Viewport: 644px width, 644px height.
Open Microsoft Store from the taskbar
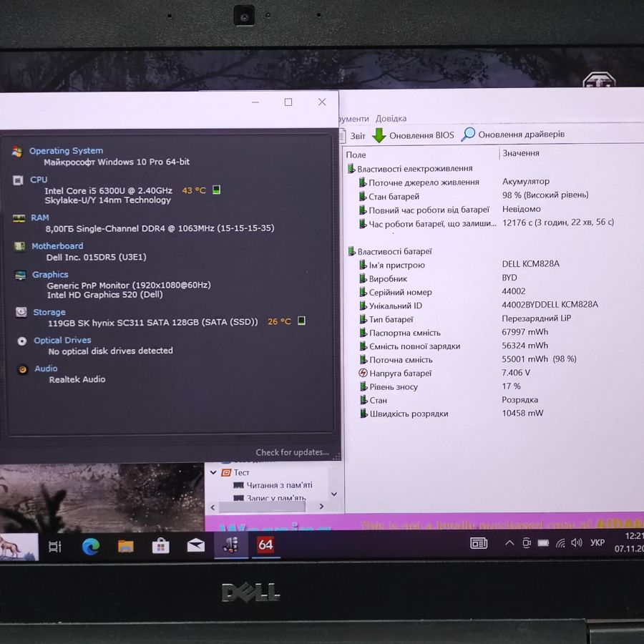(160, 546)
